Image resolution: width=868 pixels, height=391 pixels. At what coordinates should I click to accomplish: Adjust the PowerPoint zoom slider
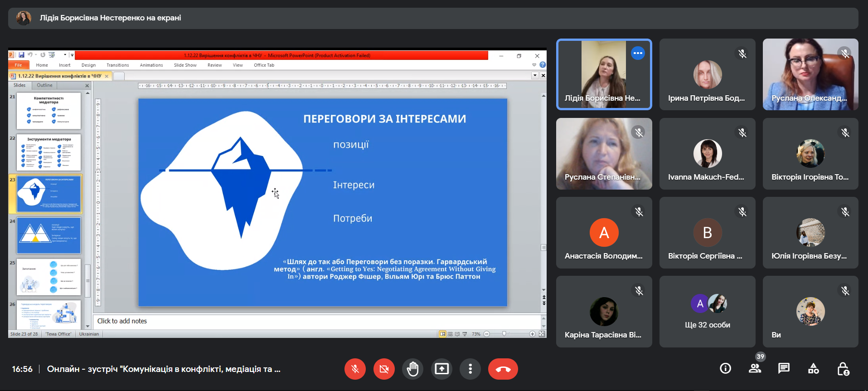tap(504, 334)
